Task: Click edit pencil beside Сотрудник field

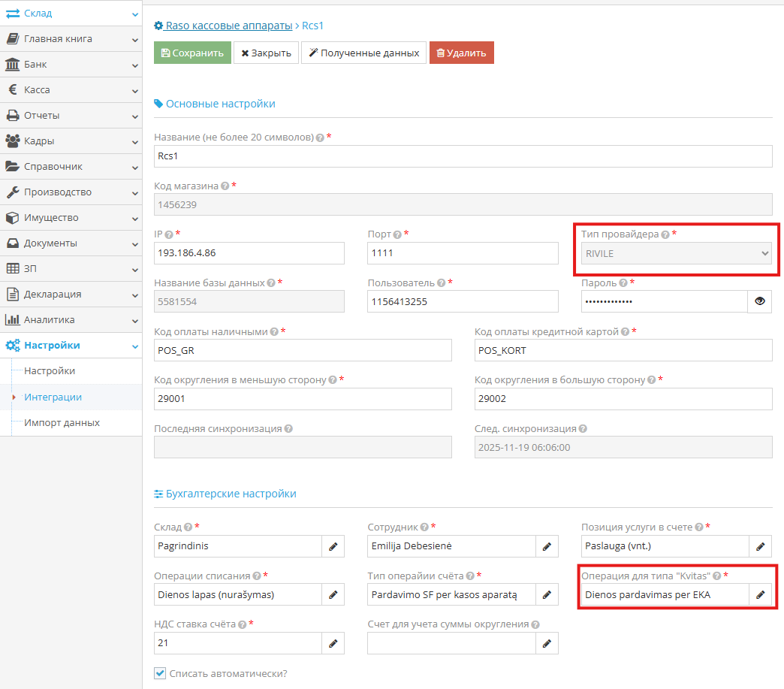Action: click(547, 546)
